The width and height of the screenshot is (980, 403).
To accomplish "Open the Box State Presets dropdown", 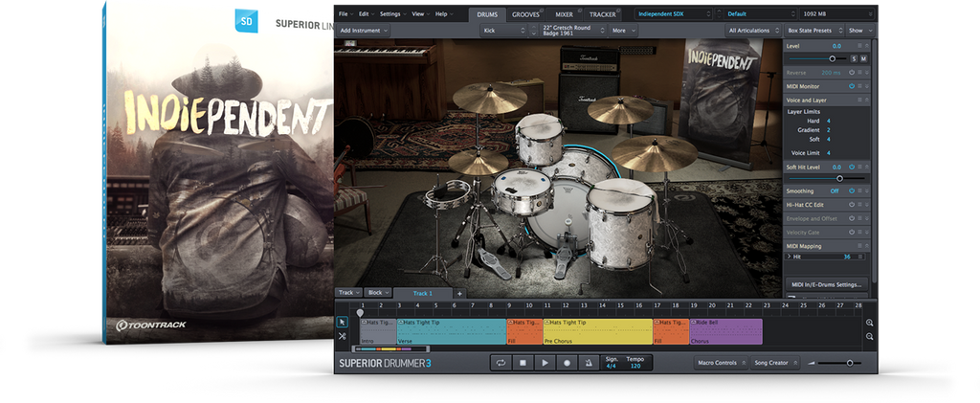I will pos(813,30).
